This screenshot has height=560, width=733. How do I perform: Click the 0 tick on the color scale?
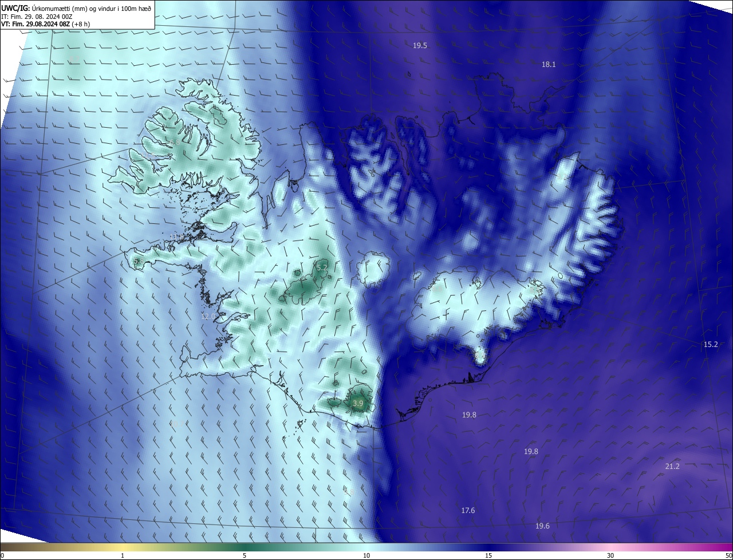2,556
